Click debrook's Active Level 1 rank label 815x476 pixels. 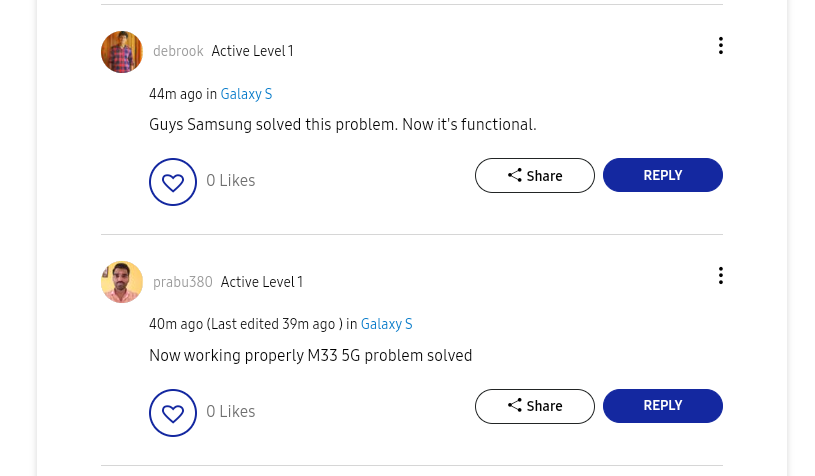[252, 52]
